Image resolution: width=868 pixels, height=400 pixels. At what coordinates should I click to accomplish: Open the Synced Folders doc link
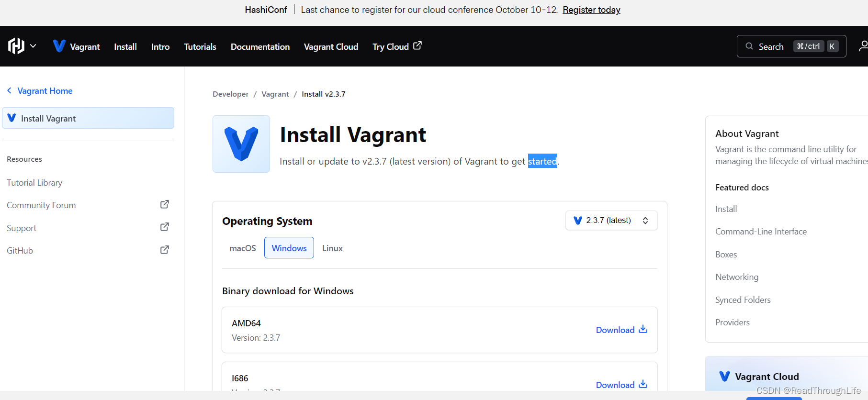point(743,300)
